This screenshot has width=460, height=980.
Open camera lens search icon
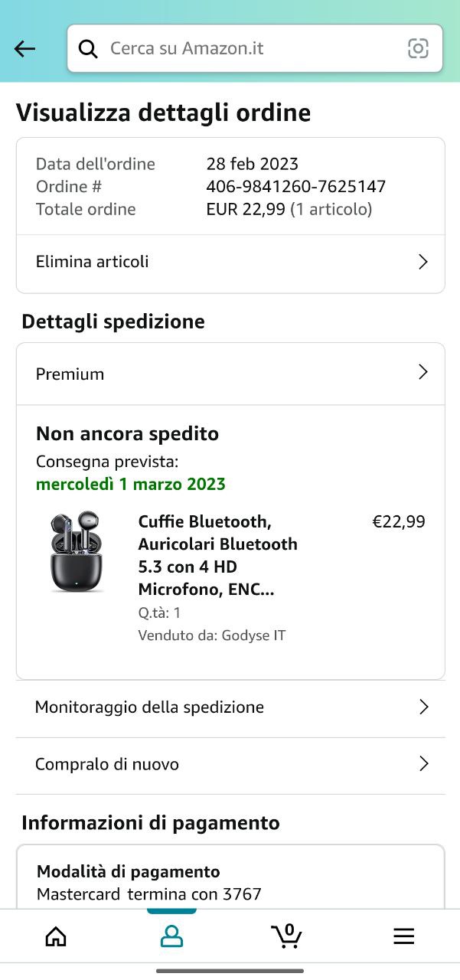(x=418, y=49)
